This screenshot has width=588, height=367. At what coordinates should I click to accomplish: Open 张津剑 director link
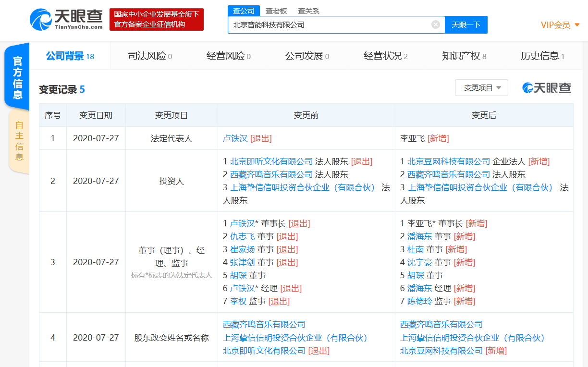(243, 262)
